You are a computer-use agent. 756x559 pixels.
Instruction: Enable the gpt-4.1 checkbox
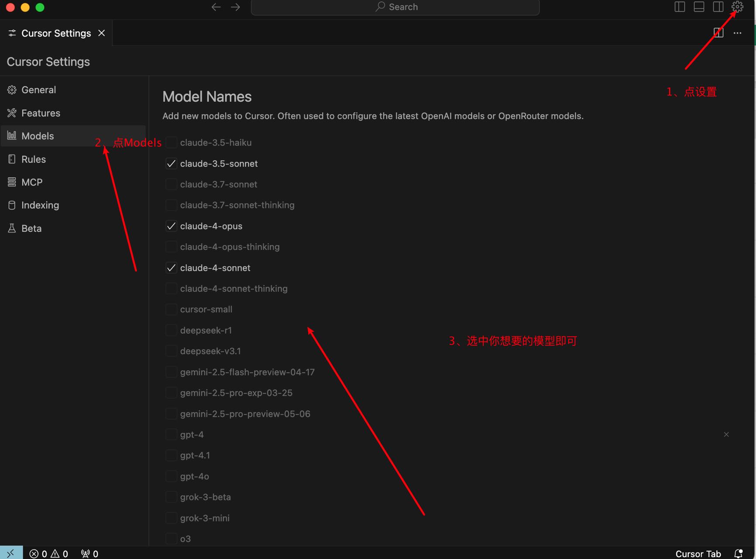pos(171,455)
